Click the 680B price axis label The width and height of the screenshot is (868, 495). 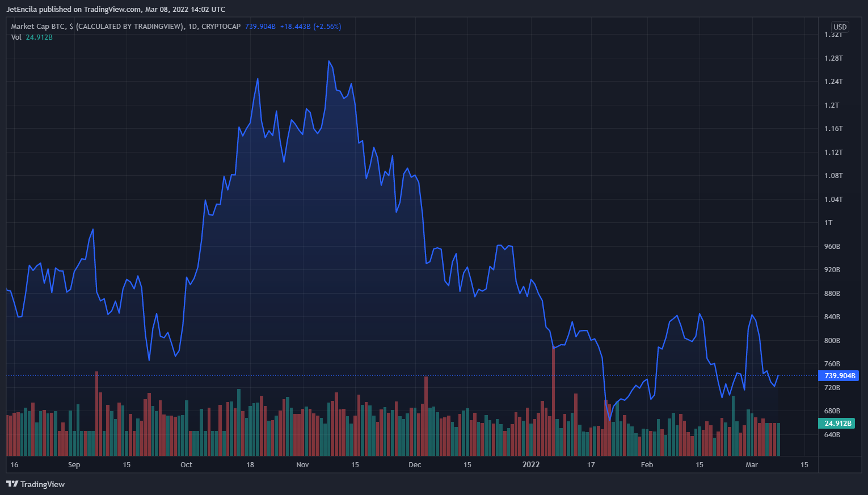(x=832, y=411)
